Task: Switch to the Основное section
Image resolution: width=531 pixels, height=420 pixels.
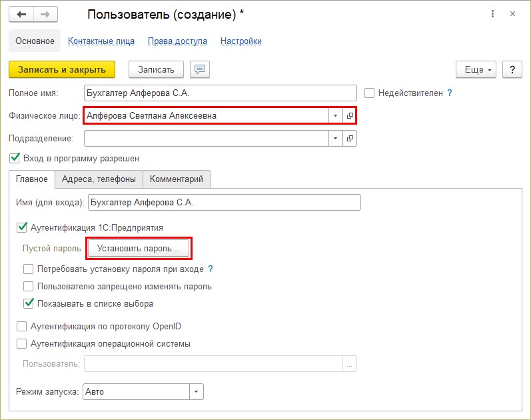Action: pyautogui.click(x=35, y=41)
